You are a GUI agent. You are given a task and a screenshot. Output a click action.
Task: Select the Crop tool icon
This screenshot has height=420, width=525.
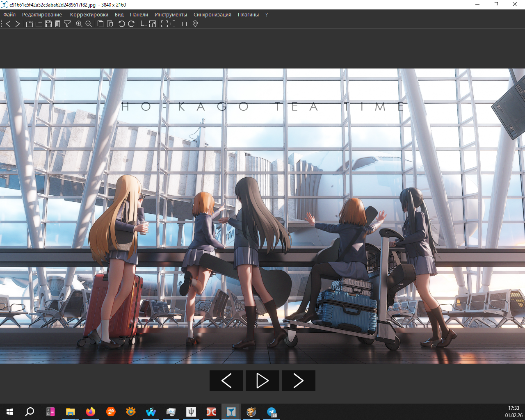pos(143,24)
